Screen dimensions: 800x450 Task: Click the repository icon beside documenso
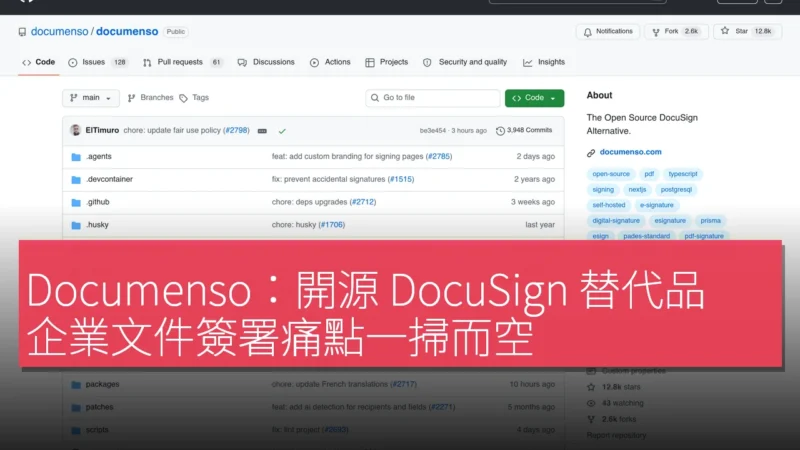tap(22, 32)
